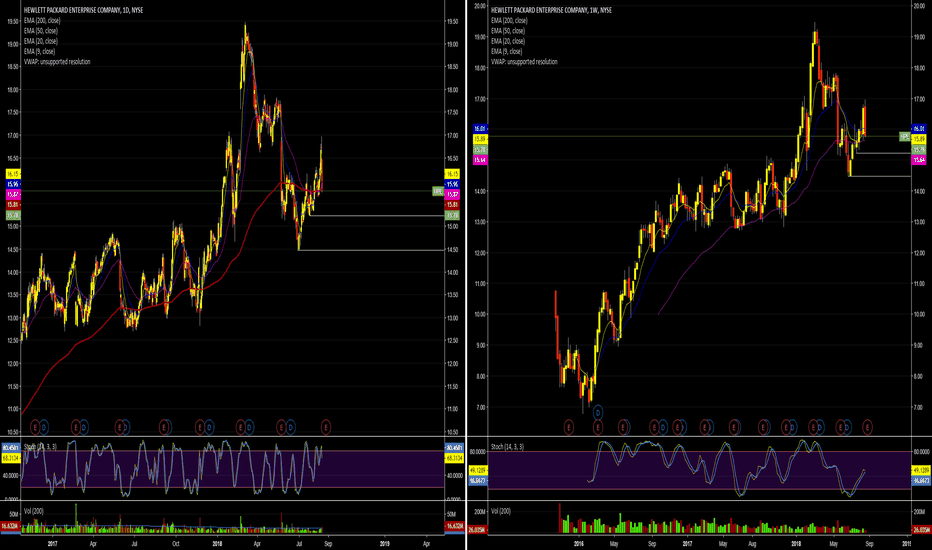Select EMA (200, close) legend on daily chart
This screenshot has width=932, height=550.
pyautogui.click(x=42, y=20)
